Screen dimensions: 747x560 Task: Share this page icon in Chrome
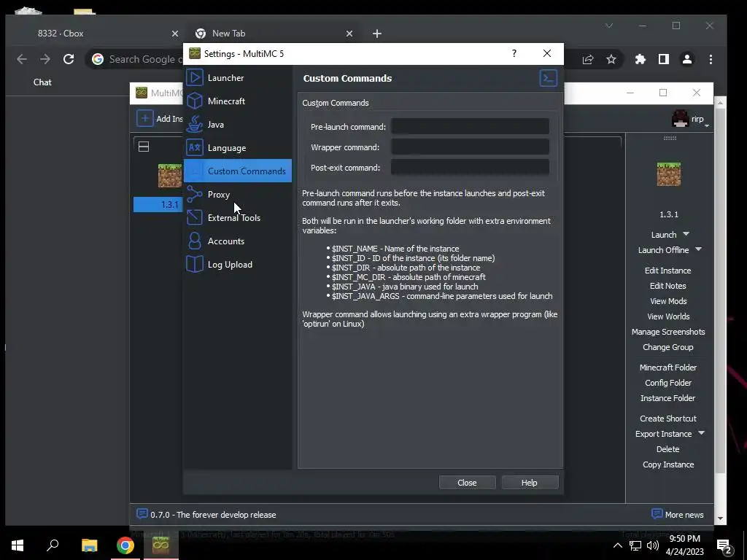[x=588, y=59]
